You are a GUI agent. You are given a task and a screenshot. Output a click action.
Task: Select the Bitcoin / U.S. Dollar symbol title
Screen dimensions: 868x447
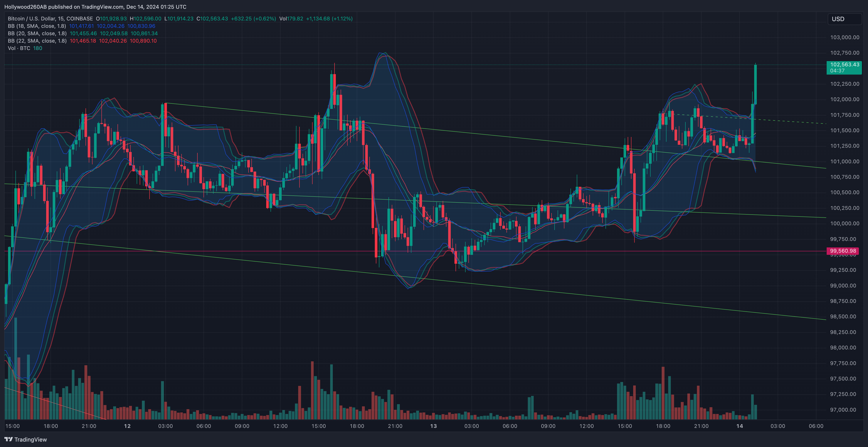tap(50, 18)
